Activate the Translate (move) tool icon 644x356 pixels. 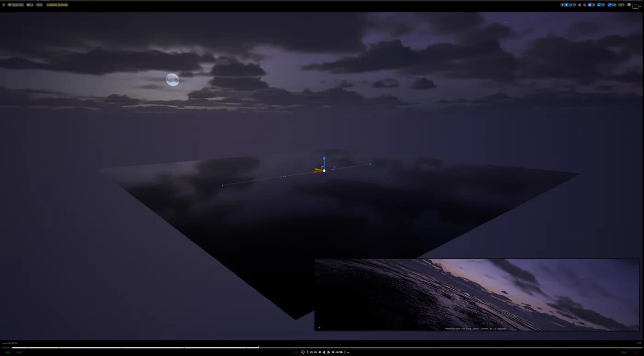pyautogui.click(x=567, y=5)
